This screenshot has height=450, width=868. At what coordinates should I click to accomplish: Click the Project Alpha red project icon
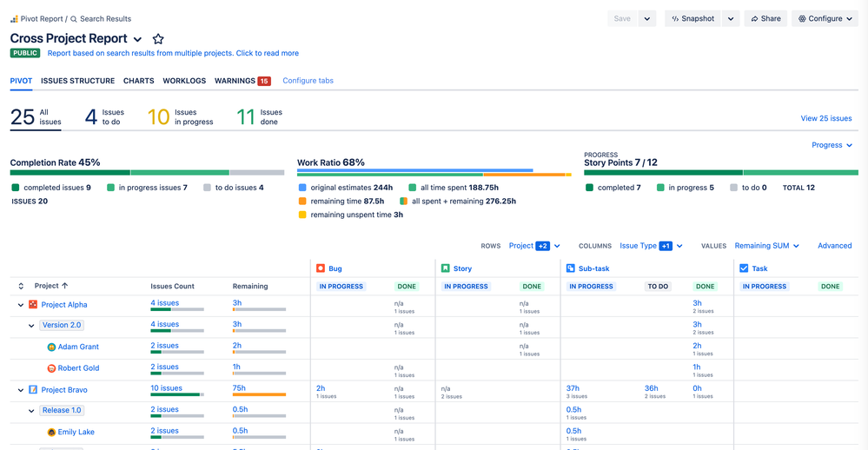coord(33,304)
